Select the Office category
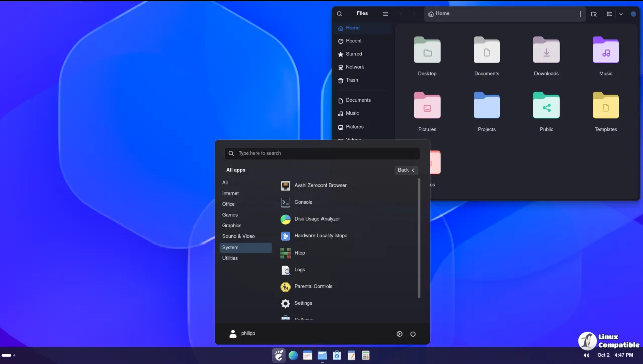 pyautogui.click(x=246, y=204)
